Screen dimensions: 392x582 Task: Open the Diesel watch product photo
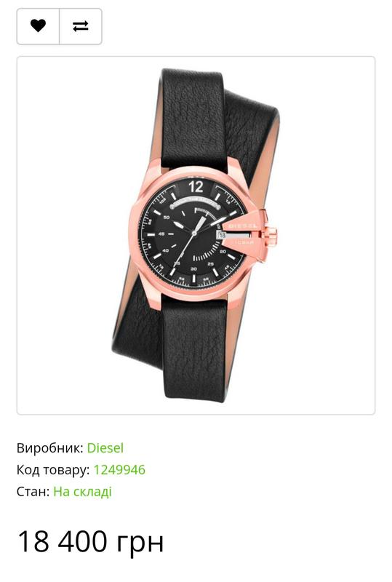[x=196, y=235]
